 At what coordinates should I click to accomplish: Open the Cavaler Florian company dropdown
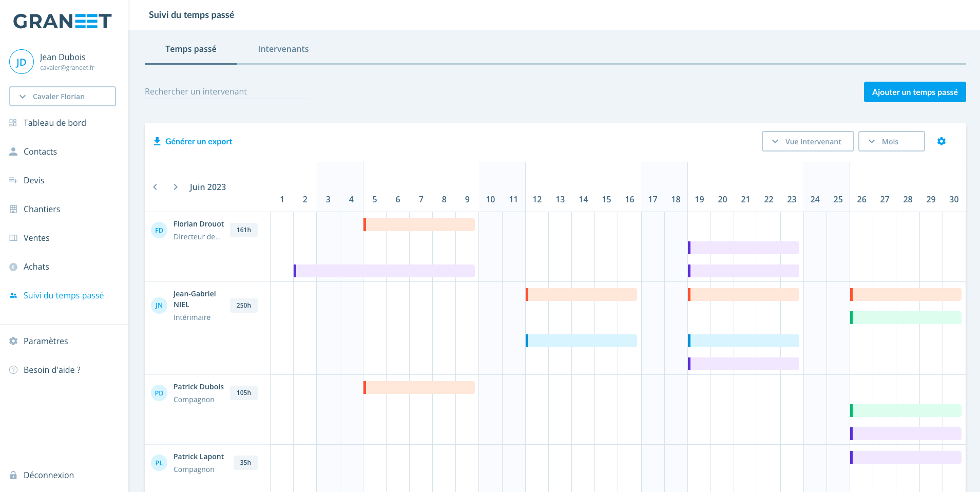tap(63, 97)
